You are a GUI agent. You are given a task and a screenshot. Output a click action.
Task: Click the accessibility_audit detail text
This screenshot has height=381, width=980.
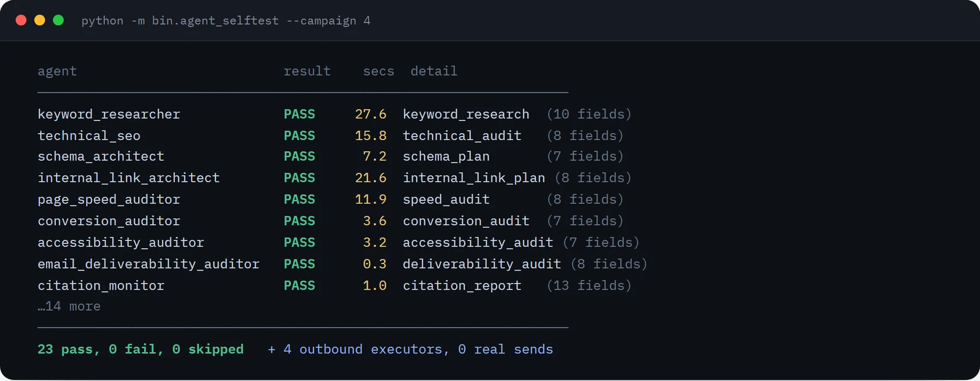(478, 242)
